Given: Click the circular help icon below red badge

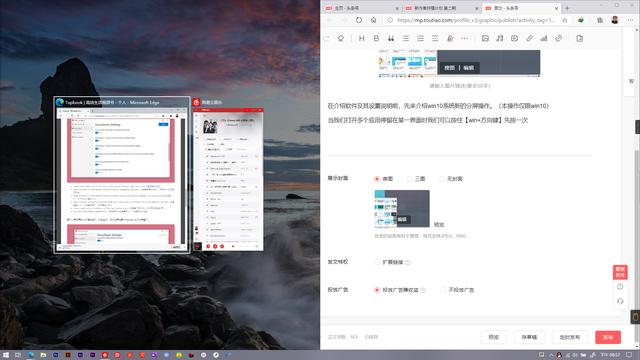Looking at the screenshot, I should click(620, 287).
